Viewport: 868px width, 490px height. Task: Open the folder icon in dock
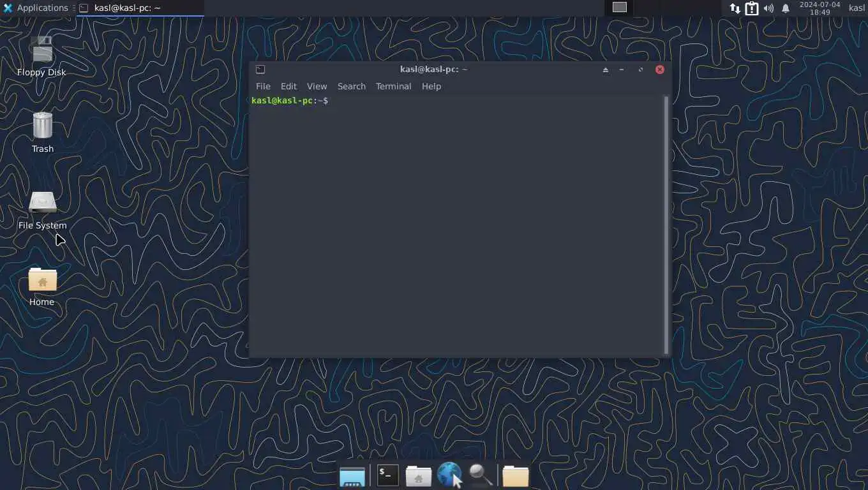pyautogui.click(x=516, y=476)
